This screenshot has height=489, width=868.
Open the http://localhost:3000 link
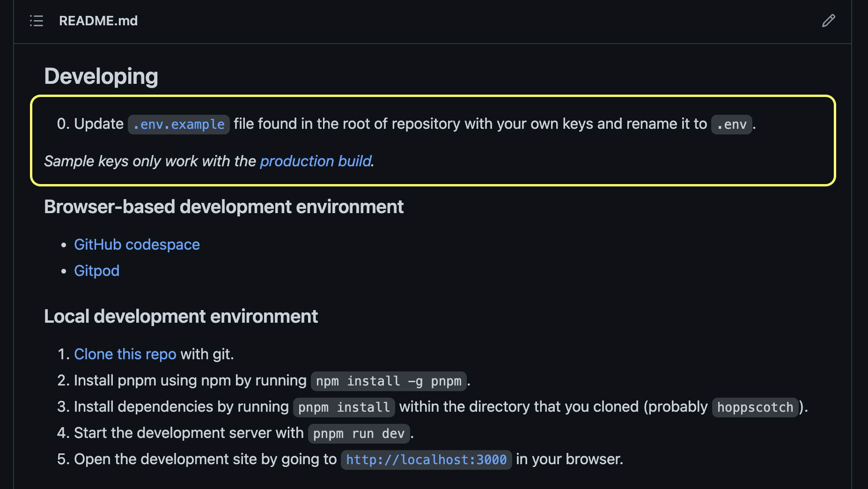coord(426,460)
